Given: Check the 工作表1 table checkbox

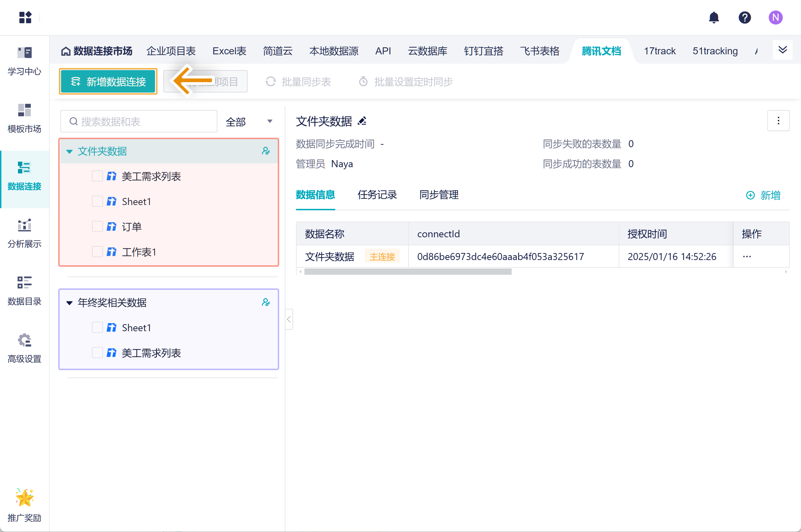Looking at the screenshot, I should pos(97,252).
